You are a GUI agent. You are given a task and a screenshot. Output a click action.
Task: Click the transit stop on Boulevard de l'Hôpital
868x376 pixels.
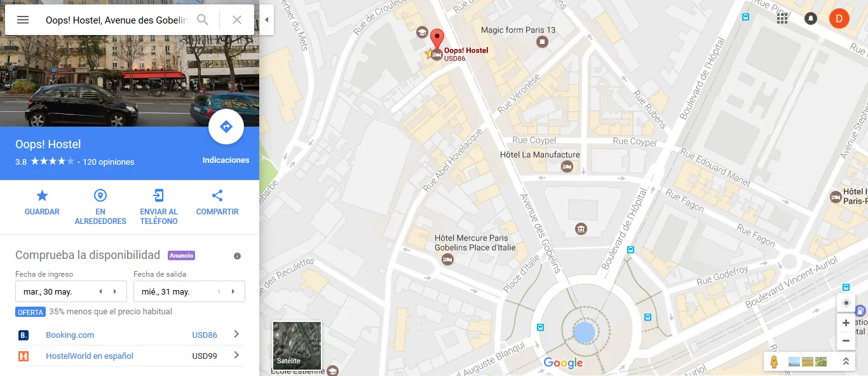630,250
